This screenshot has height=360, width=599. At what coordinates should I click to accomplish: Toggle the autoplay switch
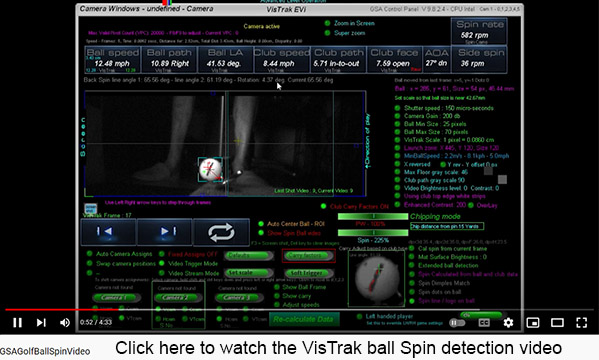coord(457,323)
